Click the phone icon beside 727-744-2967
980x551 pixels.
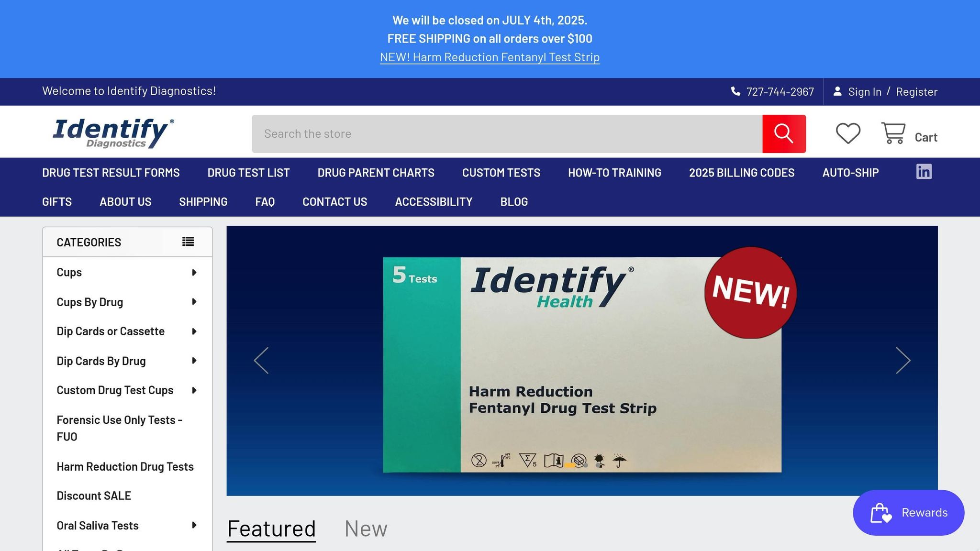[x=735, y=91]
